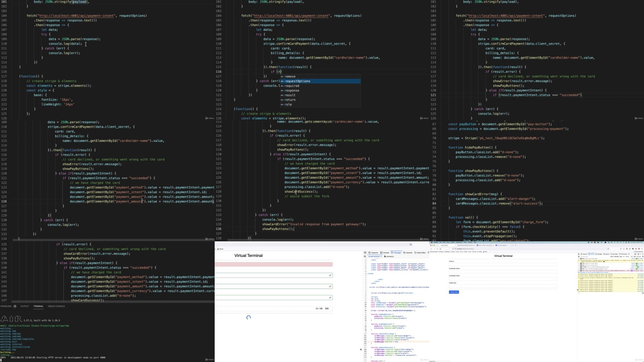Click the 'const payButton' declaration line

tap(500, 124)
